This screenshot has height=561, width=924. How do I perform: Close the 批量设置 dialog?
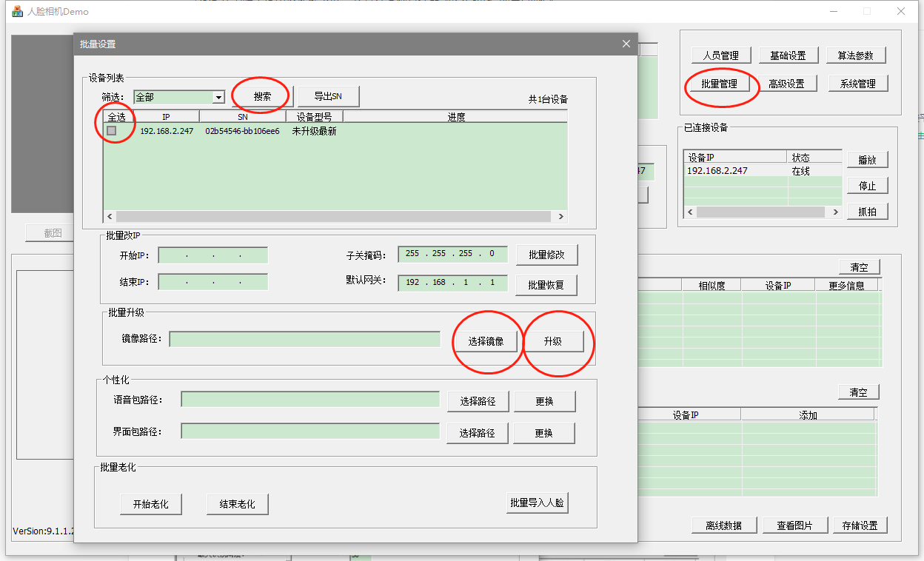pyautogui.click(x=626, y=44)
